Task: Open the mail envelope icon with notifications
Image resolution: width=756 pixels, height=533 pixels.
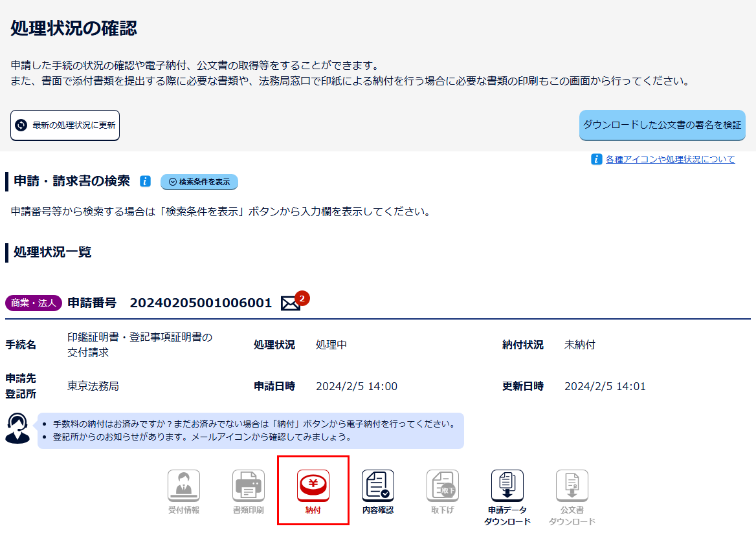Action: (291, 303)
